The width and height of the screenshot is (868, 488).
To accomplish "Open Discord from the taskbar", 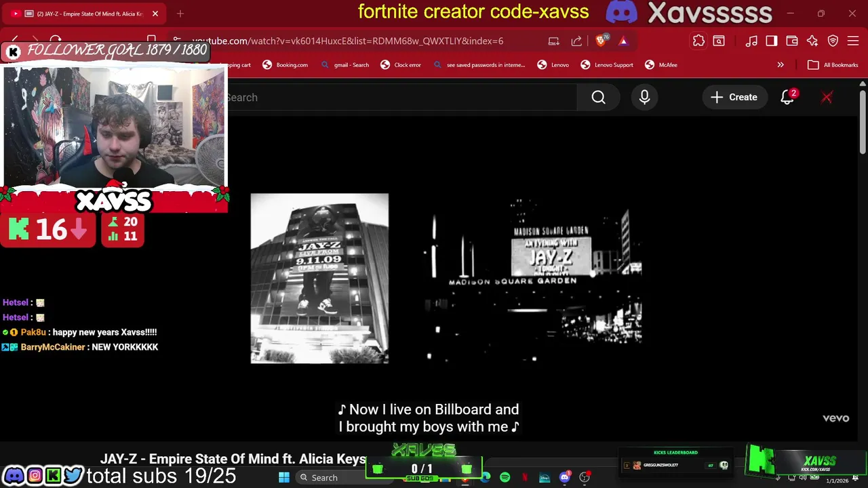I will pos(564,477).
